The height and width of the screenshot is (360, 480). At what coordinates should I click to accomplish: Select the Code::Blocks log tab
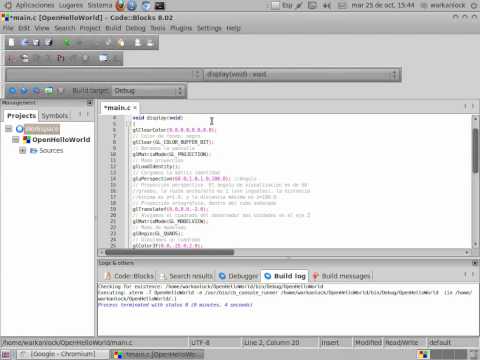pos(130,276)
